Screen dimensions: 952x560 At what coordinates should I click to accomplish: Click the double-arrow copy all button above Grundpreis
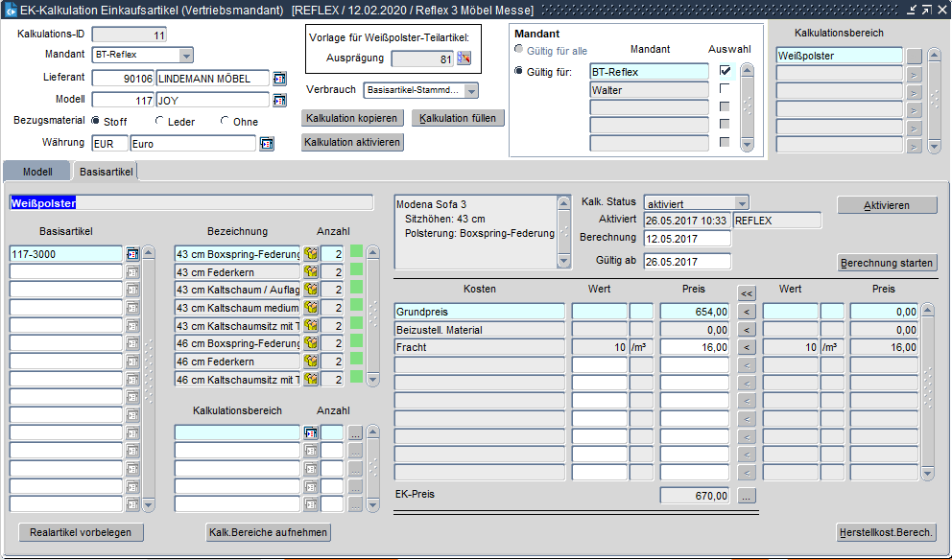point(747,292)
